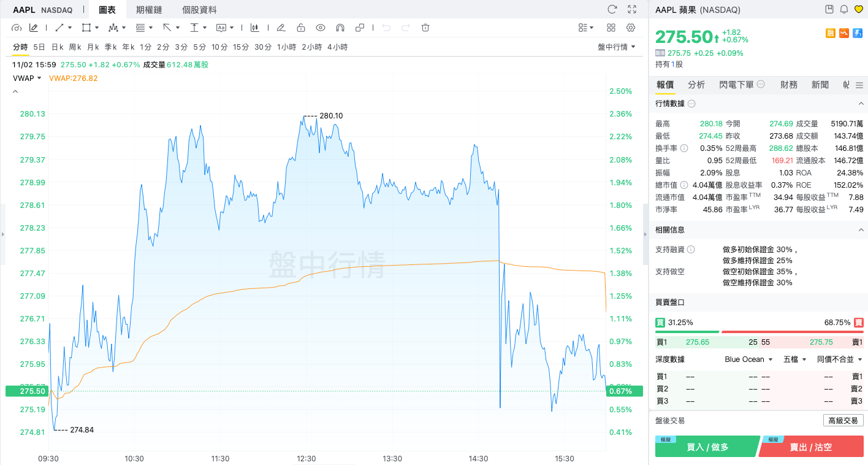Enter fullscreen chart mode
Viewport: 868px width, 465px height.
[x=632, y=9]
